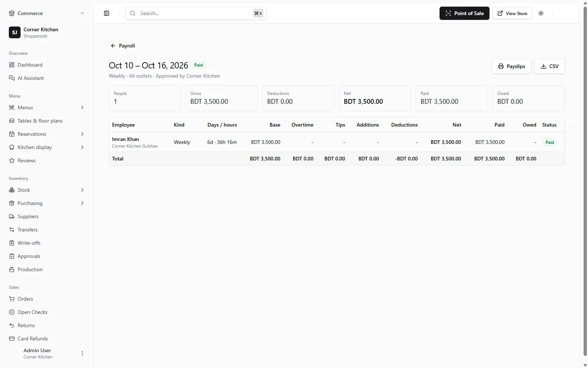Launch Point of Sale
The height and width of the screenshot is (368, 588).
[x=465, y=13]
